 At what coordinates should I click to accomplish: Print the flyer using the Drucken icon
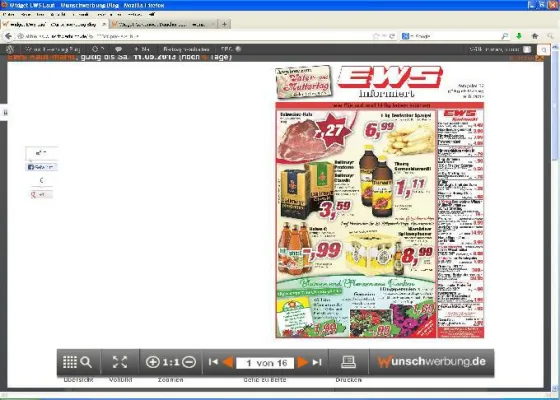348,362
